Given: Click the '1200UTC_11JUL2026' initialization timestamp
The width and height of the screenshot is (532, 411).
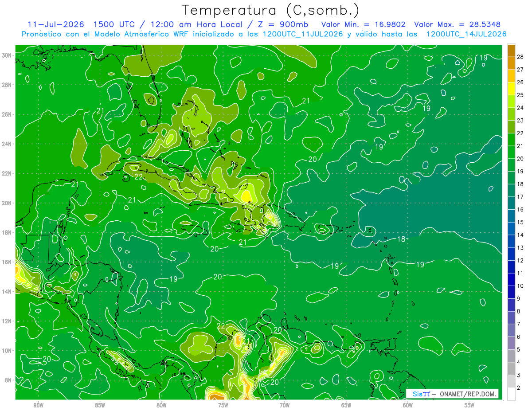Looking at the screenshot, I should (x=303, y=34).
